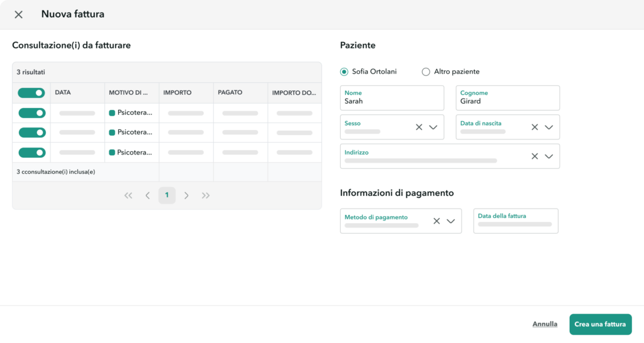Image resolution: width=644 pixels, height=343 pixels.
Task: Toggle the first Psicotera... consultation row
Action: click(31, 113)
